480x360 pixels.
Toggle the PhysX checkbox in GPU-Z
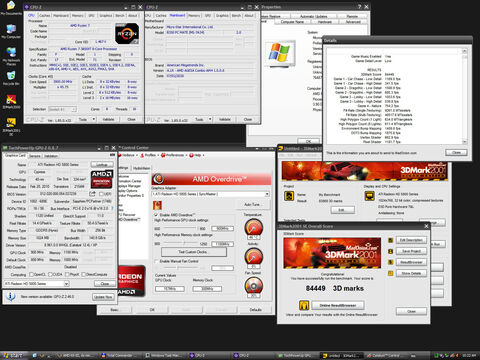point(67,274)
